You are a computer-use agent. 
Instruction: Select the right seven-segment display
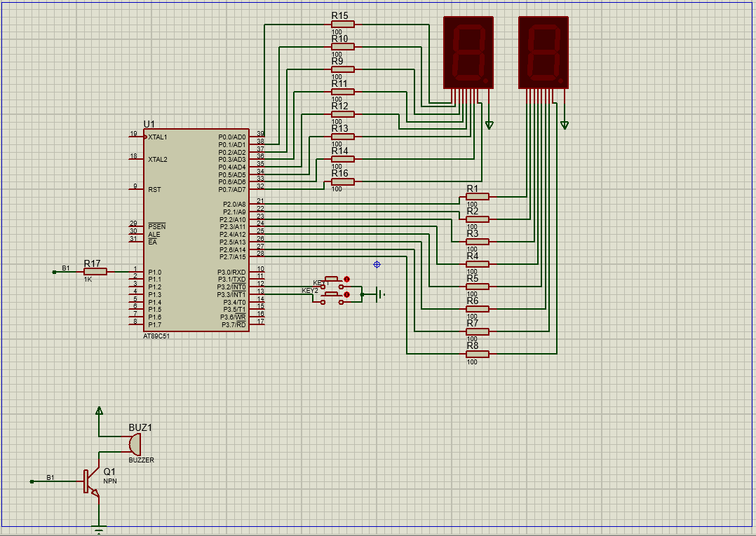544,53
